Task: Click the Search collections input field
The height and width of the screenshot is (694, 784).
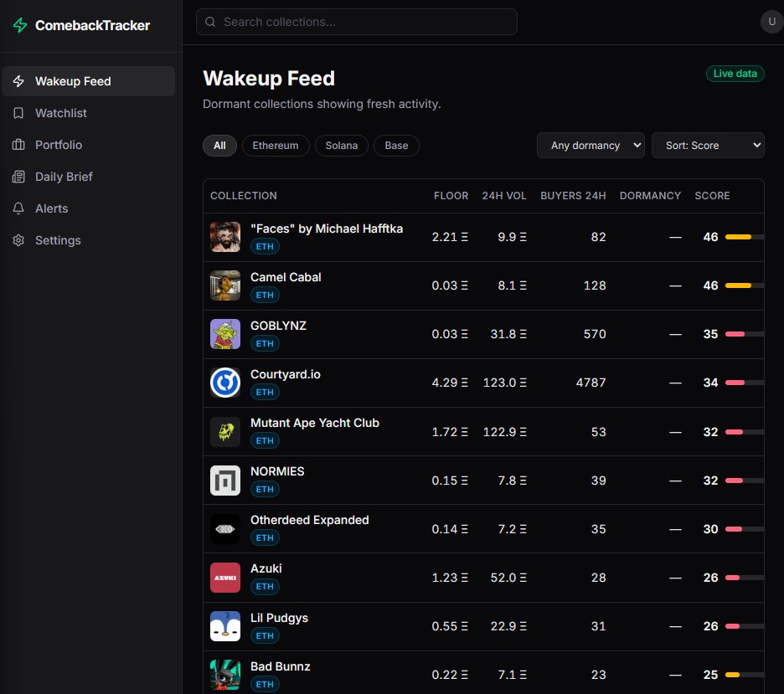Action: coord(357,22)
